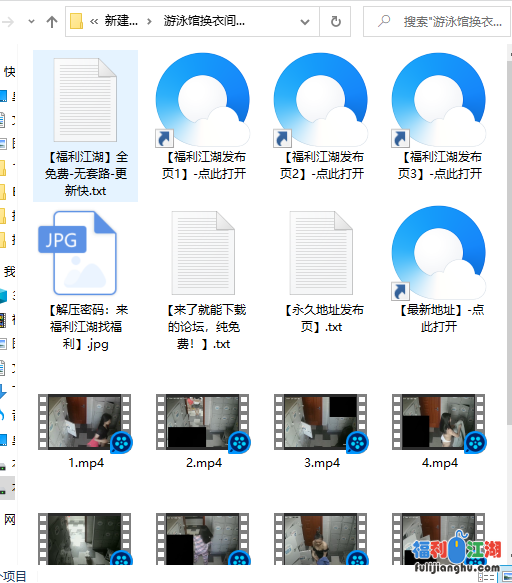Viewport: 512px width, 583px height.
Task: Select the 【福利江湖发布页2】 shortcut icon
Action: point(321,99)
